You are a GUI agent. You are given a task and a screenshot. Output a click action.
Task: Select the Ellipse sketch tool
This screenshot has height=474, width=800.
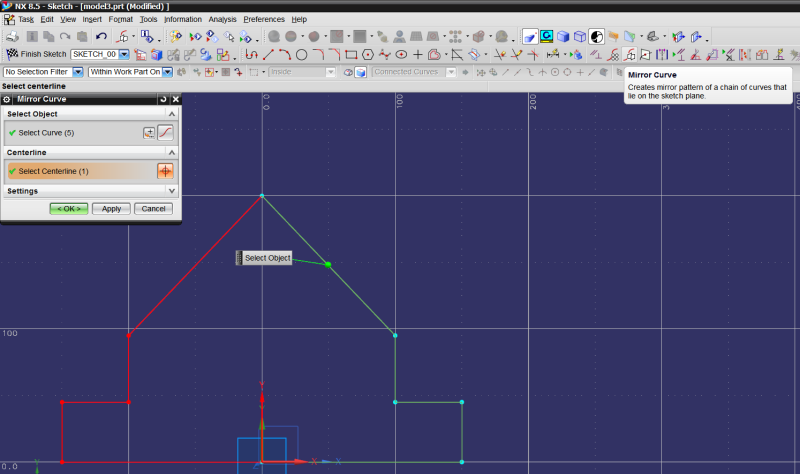pos(401,55)
